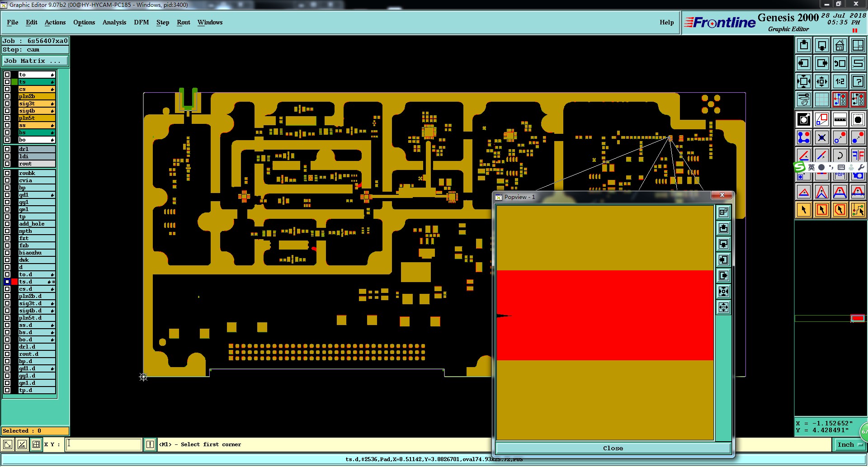Click the zoom out shrink arrows icon
868x467 pixels.
pos(822,81)
